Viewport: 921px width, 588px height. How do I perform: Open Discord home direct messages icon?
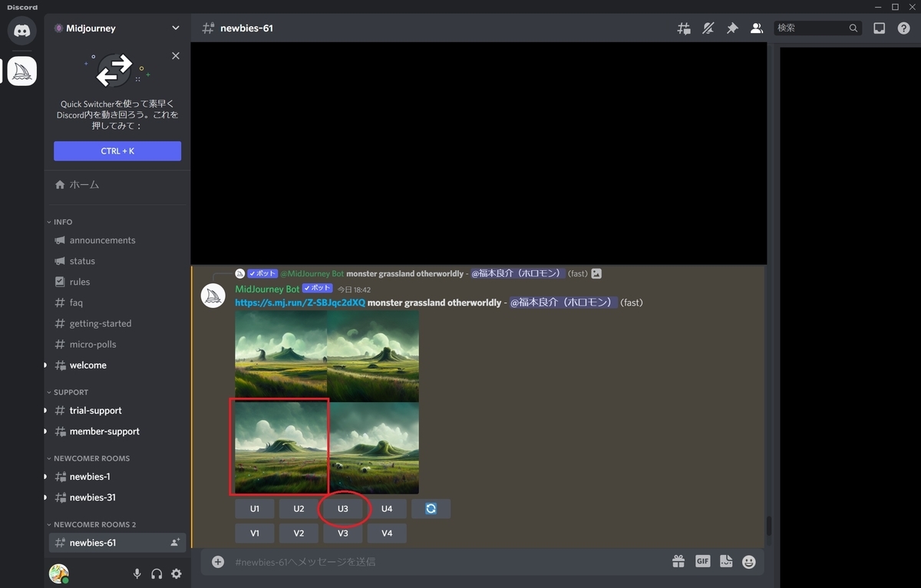21,31
